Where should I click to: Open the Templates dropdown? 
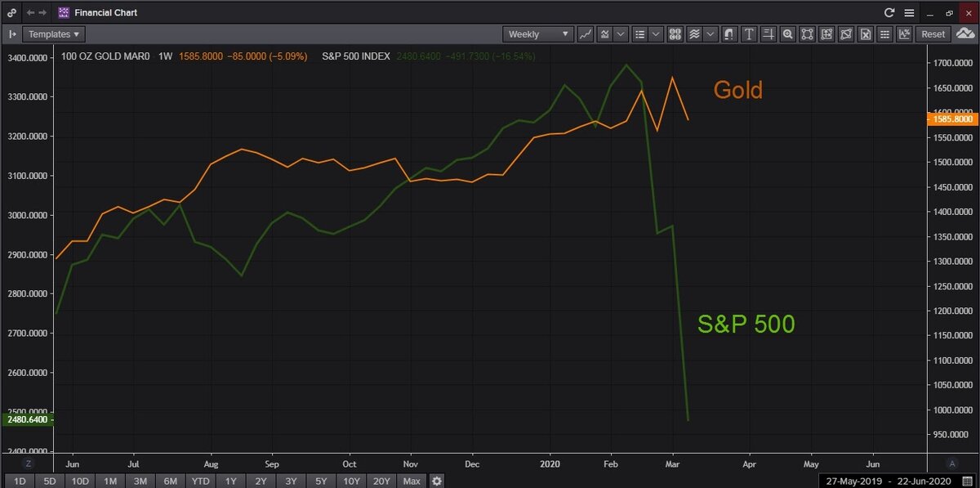pyautogui.click(x=52, y=34)
